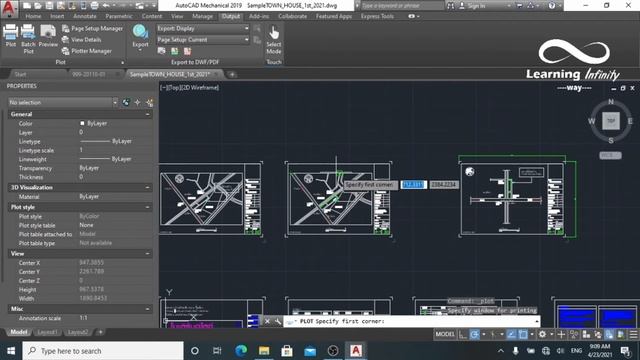Click green small icon in Export panel

(x=175, y=51)
